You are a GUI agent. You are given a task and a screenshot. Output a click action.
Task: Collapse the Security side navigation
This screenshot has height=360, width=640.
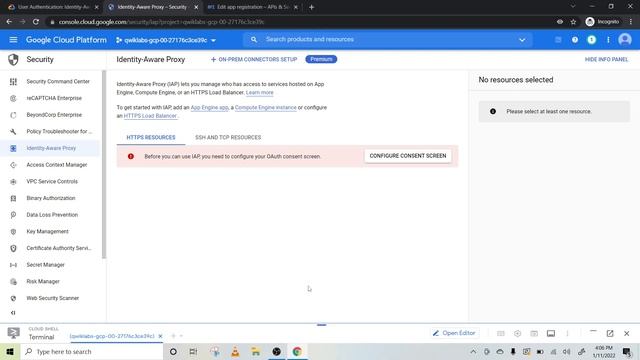click(x=13, y=313)
